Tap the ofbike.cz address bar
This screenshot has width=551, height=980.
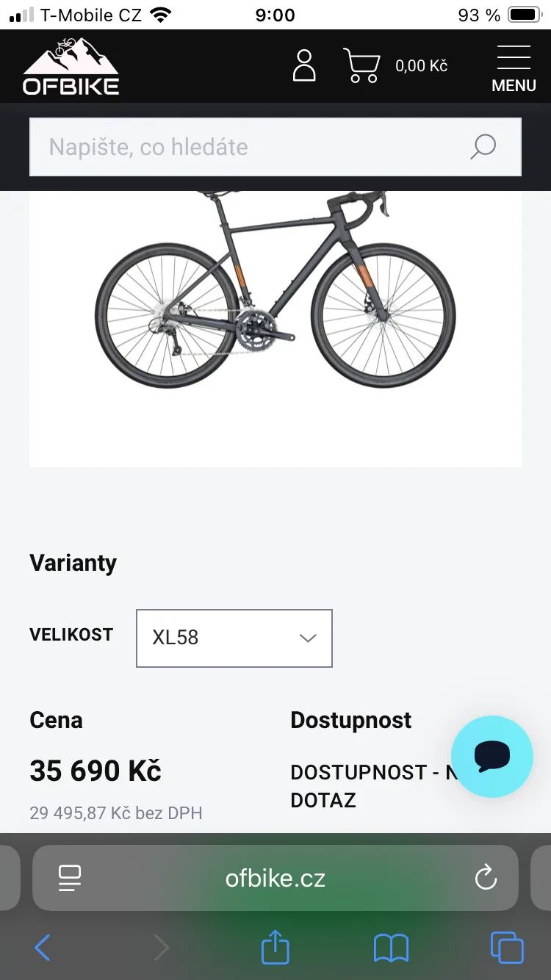(275, 878)
